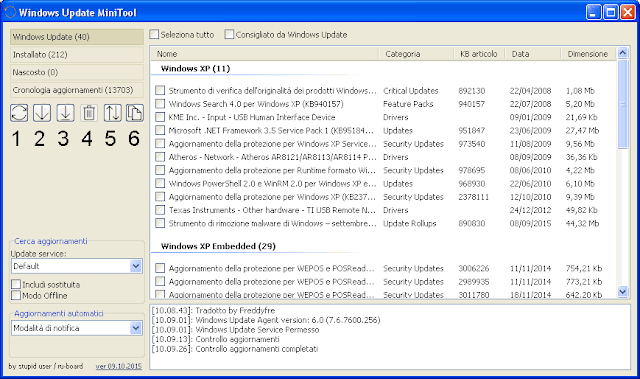
Task: Select the KB number 968930
Action: pyautogui.click(x=471, y=184)
